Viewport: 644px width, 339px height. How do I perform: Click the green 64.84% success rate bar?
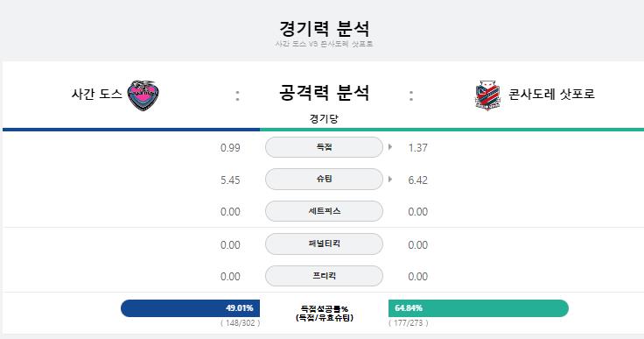479,308
